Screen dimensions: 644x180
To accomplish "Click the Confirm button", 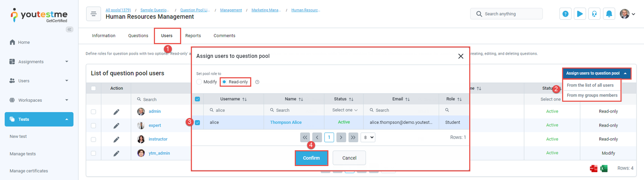I will (x=311, y=158).
